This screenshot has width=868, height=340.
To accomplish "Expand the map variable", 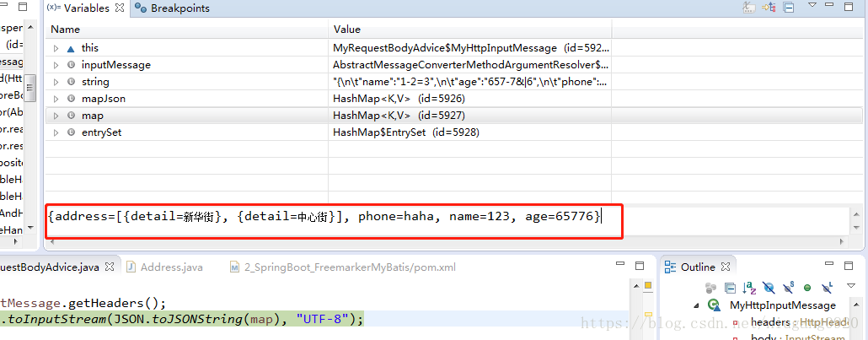I will click(56, 116).
